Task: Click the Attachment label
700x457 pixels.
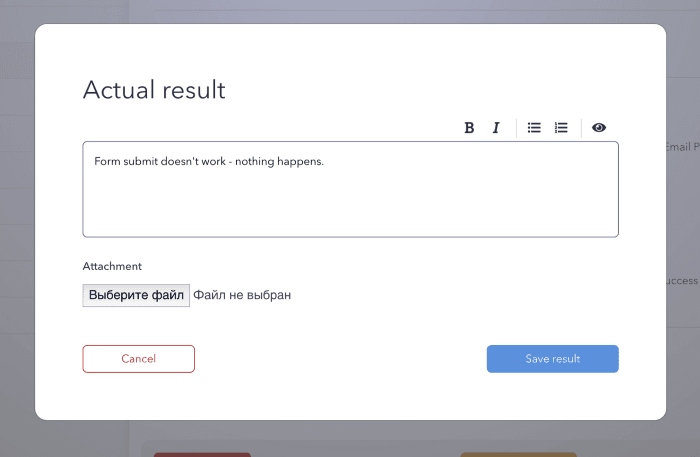Action: pyautogui.click(x=112, y=266)
